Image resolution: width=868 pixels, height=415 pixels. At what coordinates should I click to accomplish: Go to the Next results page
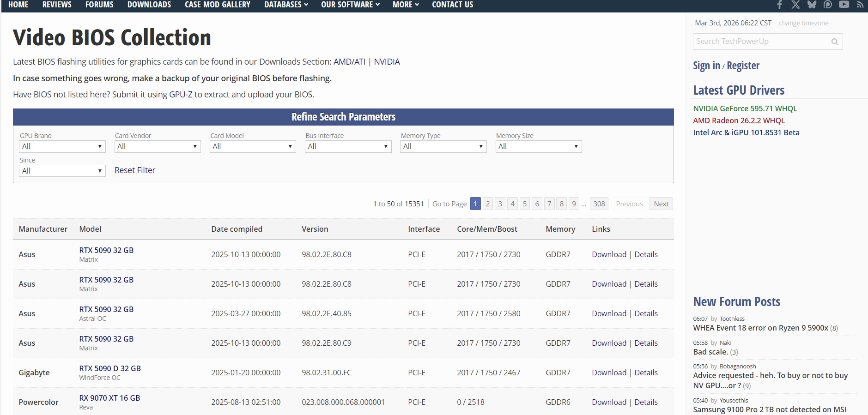[x=661, y=204]
